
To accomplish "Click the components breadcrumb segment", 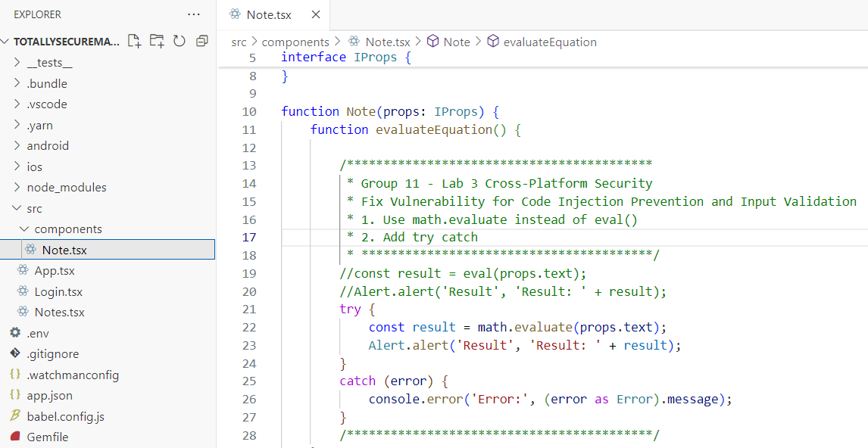I will (x=295, y=42).
